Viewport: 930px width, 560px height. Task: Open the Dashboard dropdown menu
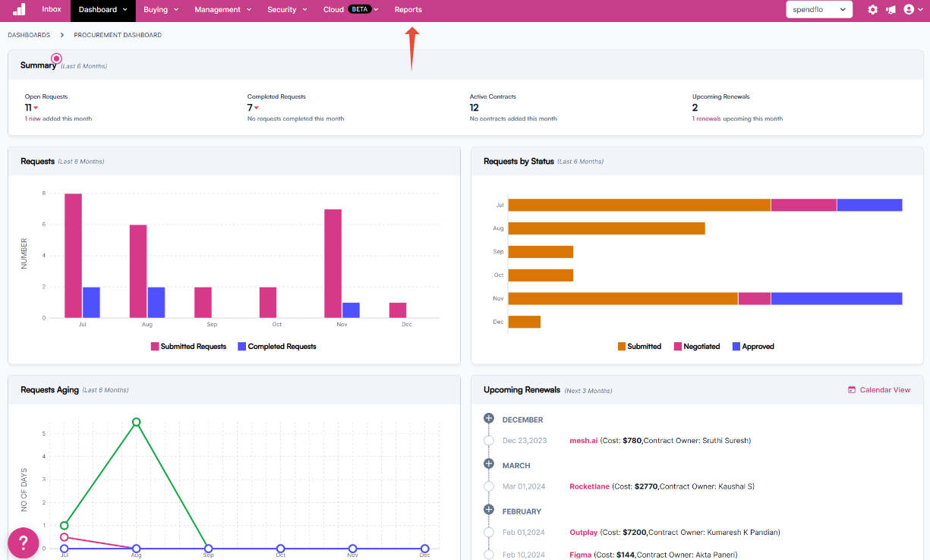point(102,10)
